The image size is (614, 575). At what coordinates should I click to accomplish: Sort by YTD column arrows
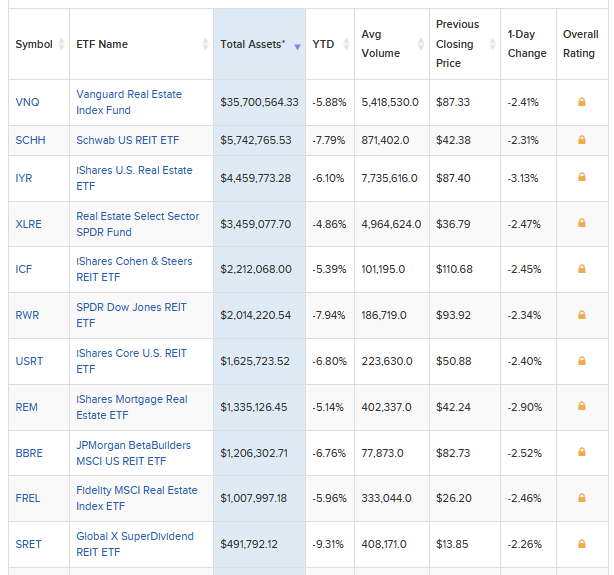coord(346,44)
